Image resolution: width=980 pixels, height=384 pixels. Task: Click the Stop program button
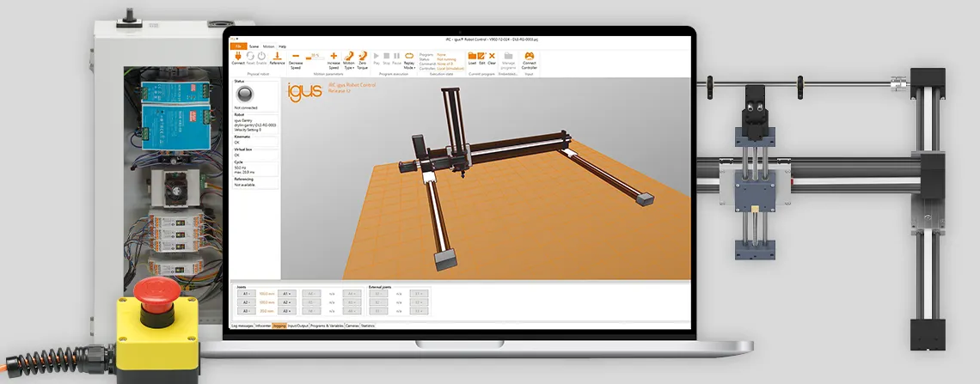(386, 56)
